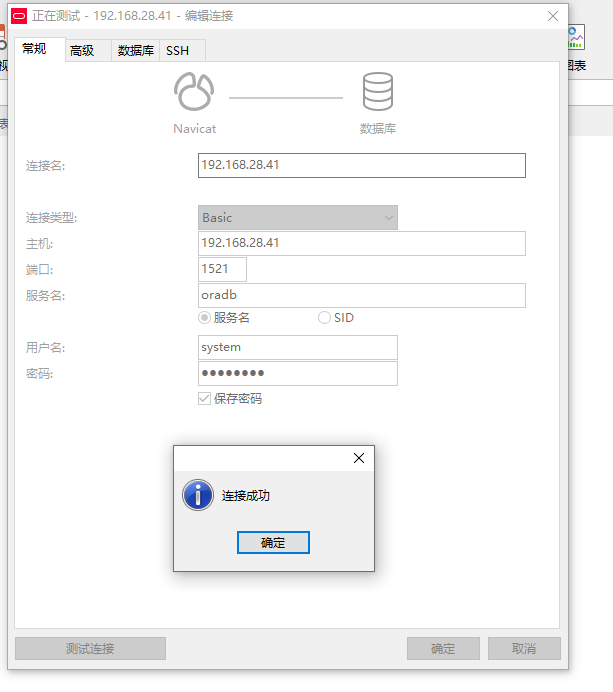
Task: Click the 连接成功 message text
Action: coord(246,496)
